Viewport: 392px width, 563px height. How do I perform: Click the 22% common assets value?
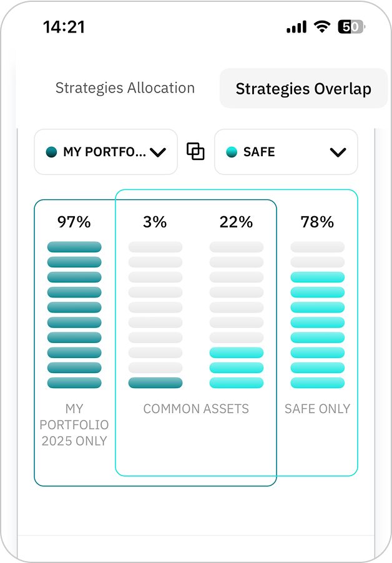click(236, 222)
